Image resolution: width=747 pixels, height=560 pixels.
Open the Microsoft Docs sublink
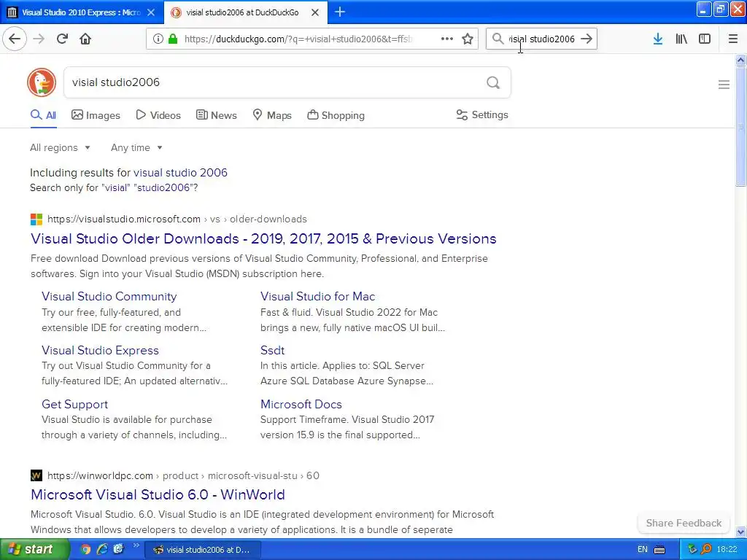pyautogui.click(x=301, y=404)
